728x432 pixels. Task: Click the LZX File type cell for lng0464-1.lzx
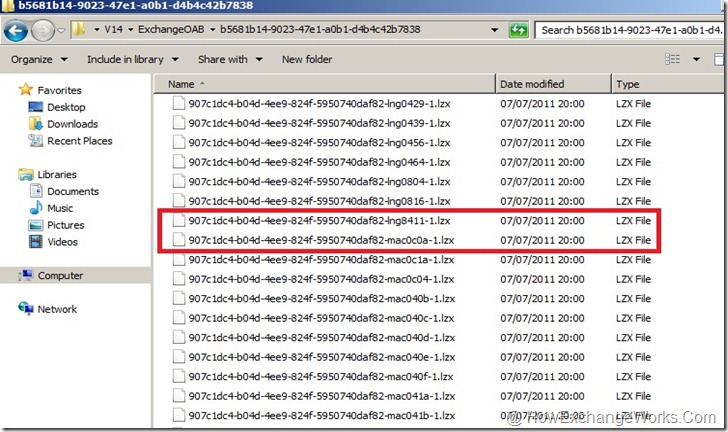tap(633, 162)
